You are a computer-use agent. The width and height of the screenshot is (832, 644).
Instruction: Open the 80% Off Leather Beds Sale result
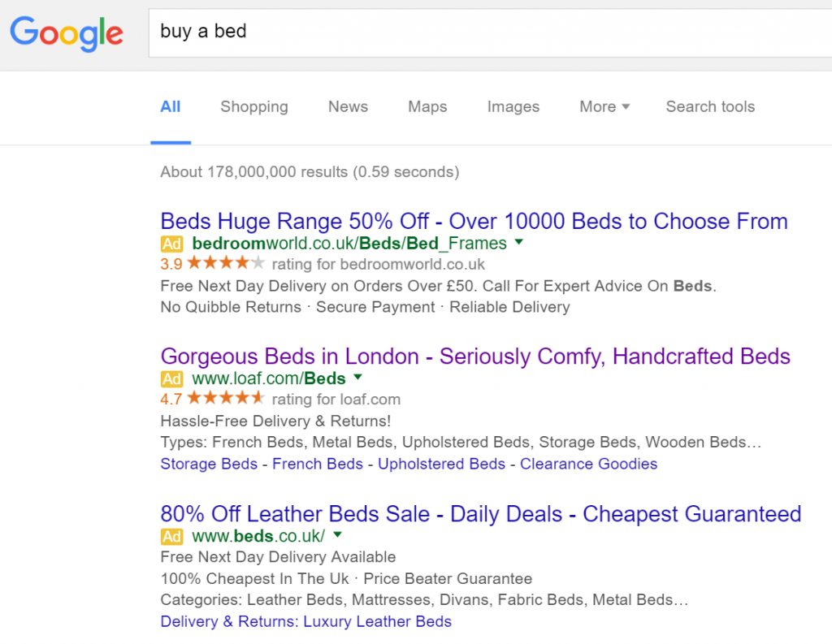tap(481, 514)
